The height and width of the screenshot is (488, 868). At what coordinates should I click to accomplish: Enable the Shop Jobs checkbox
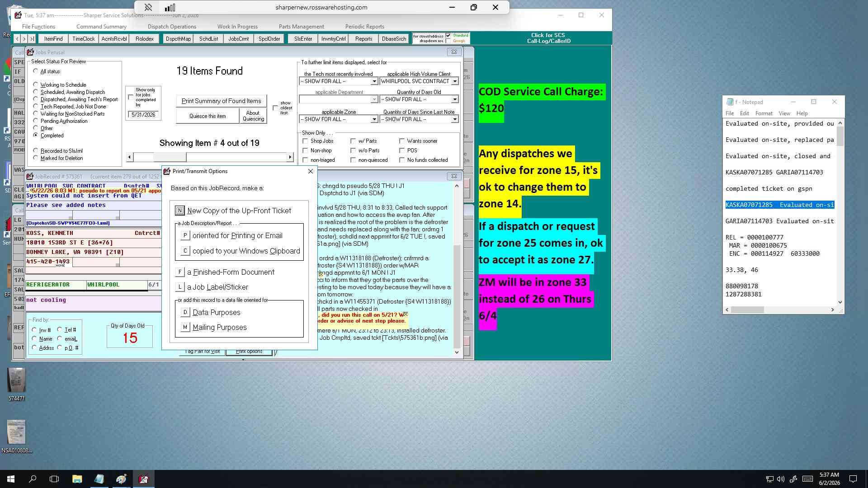point(305,141)
